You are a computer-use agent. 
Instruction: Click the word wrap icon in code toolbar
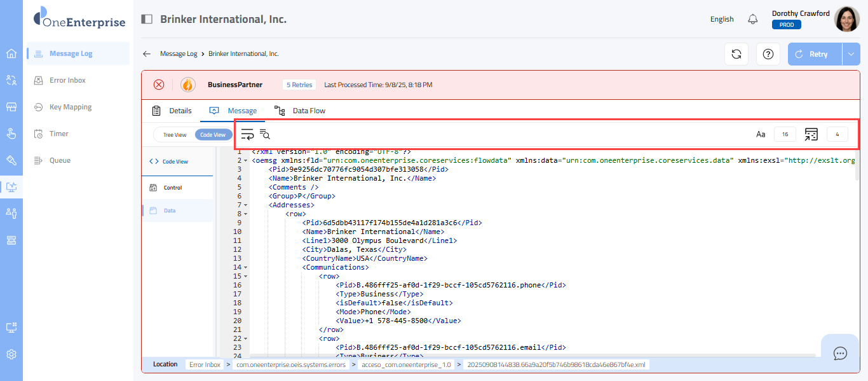247,134
